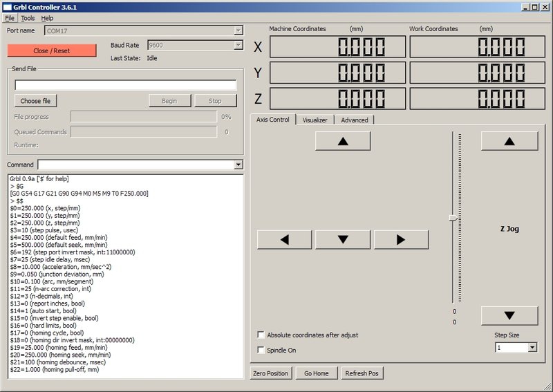Click the Refresh Pos button
553x392 pixels.
[x=362, y=373]
